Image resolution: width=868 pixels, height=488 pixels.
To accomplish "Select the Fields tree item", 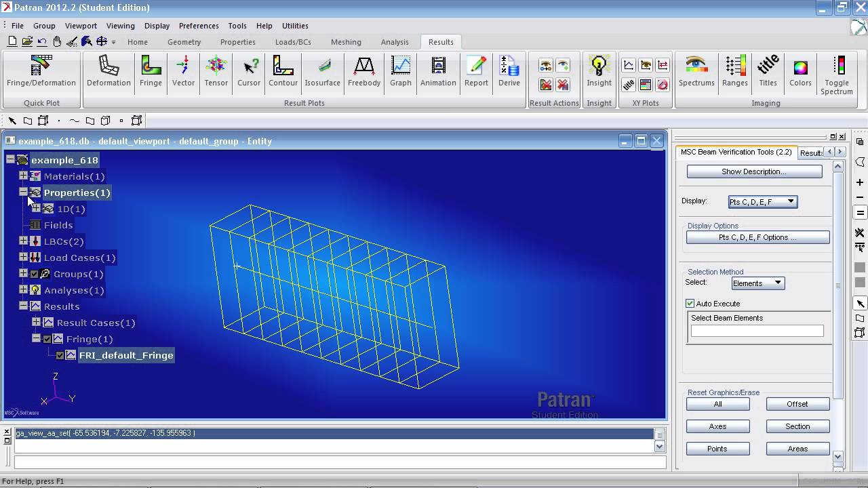I will pos(58,225).
